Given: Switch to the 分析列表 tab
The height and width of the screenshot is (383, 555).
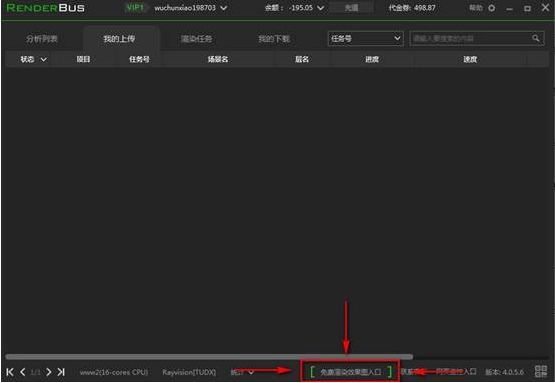Looking at the screenshot, I should [42, 39].
